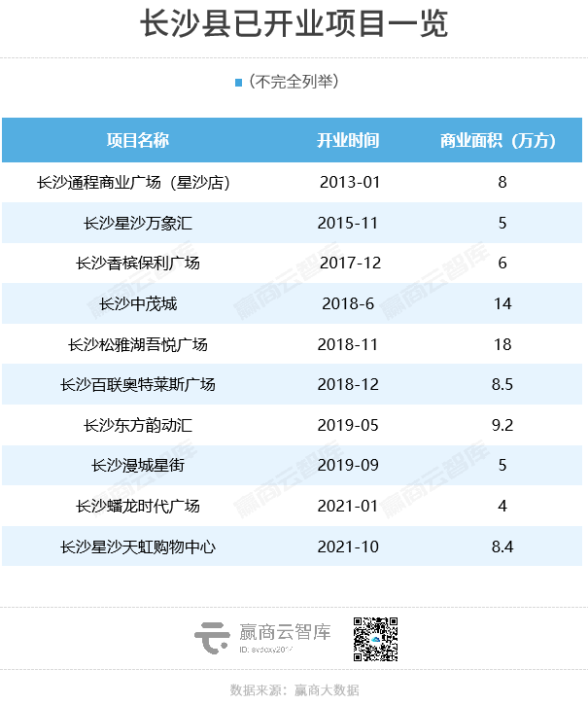Select 长沙东方韵动汇 project name
Image resolution: width=588 pixels, height=705 pixels.
point(138,425)
